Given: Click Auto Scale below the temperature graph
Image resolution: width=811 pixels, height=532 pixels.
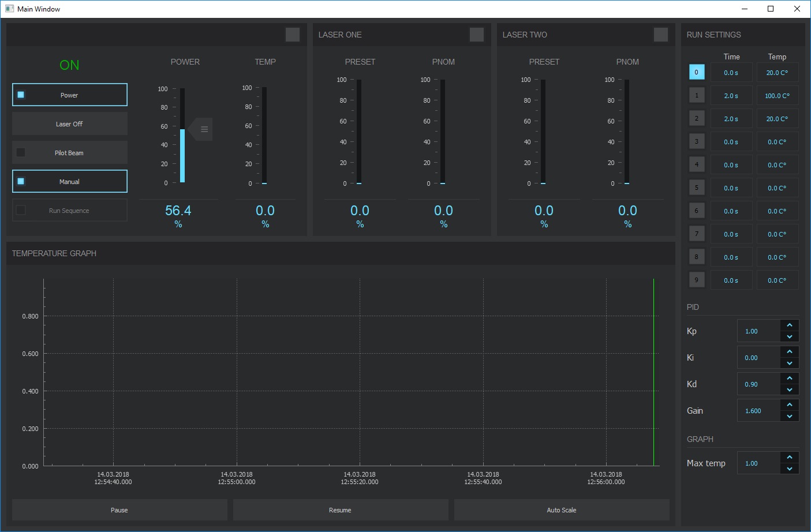Looking at the screenshot, I should (561, 509).
